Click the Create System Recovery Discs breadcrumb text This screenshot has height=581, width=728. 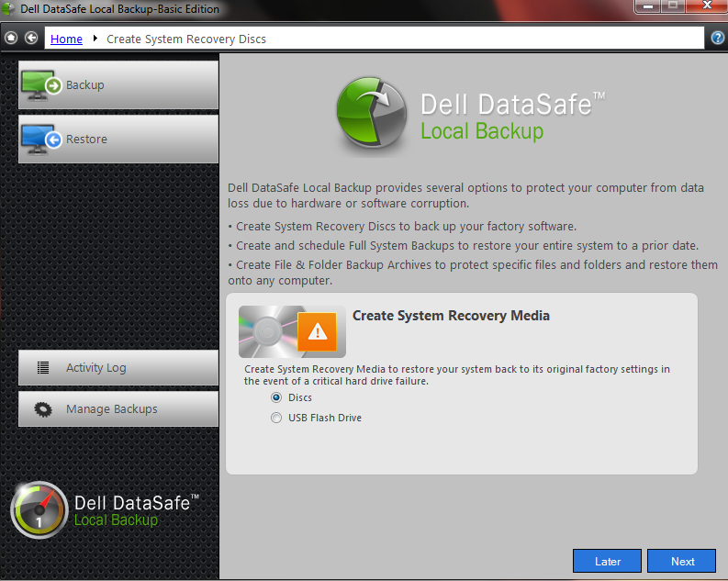[x=186, y=39]
